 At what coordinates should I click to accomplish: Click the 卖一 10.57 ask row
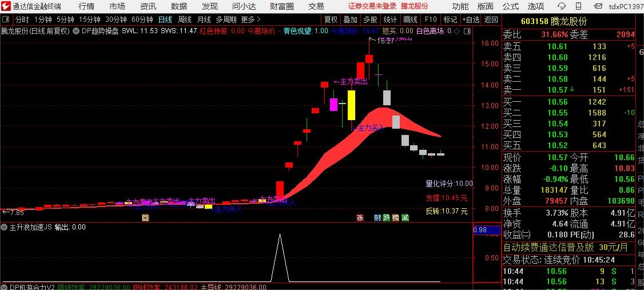click(569, 90)
